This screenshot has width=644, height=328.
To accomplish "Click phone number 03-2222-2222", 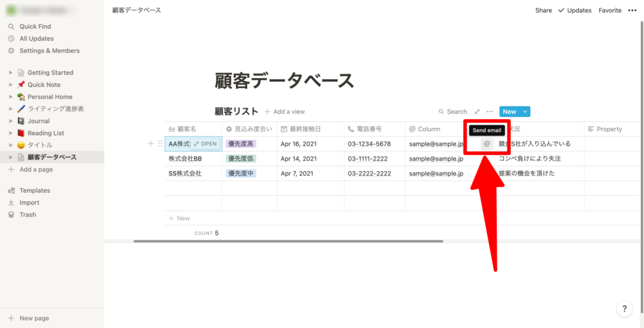I will click(369, 174).
